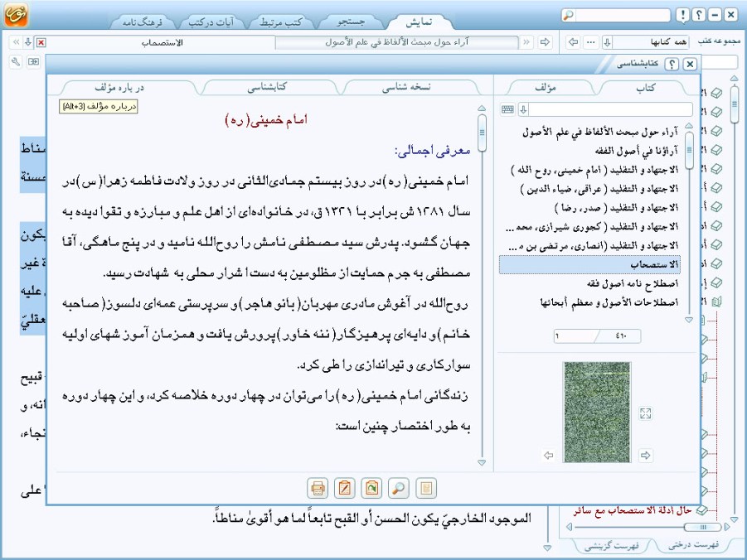Click the panel switch icon next to wrench
The image size is (747, 560).
(33, 61)
